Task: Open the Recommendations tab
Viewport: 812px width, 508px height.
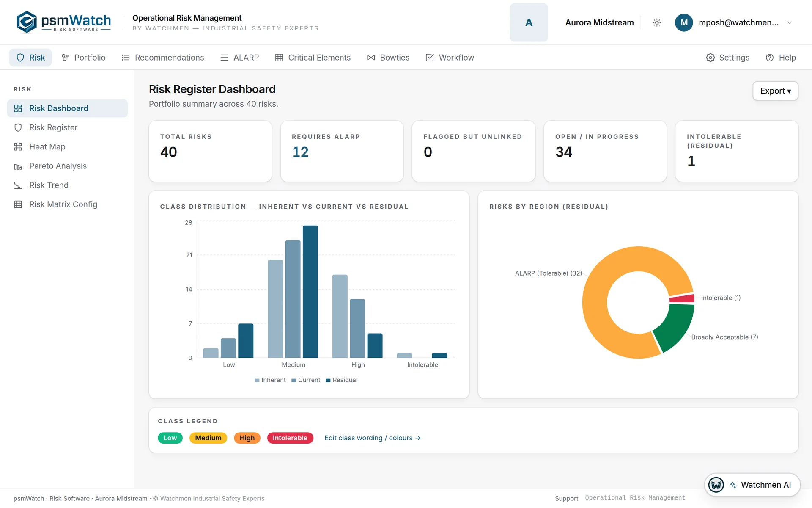Action: point(163,58)
